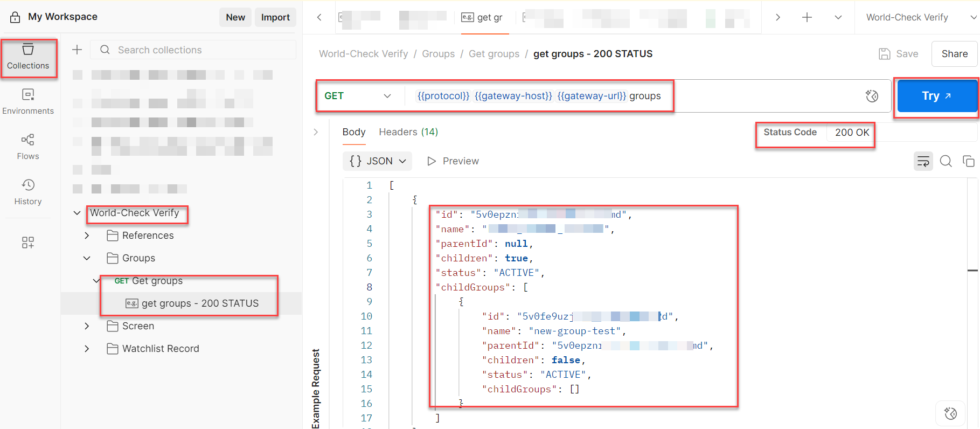Click the {{protocol}} variable in URL

(x=443, y=96)
